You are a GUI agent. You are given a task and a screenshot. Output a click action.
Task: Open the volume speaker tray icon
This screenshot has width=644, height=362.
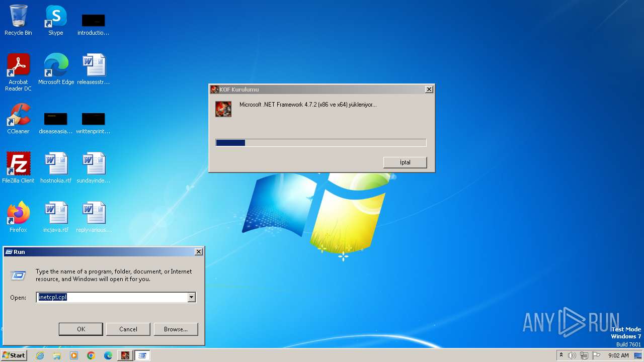(572, 355)
